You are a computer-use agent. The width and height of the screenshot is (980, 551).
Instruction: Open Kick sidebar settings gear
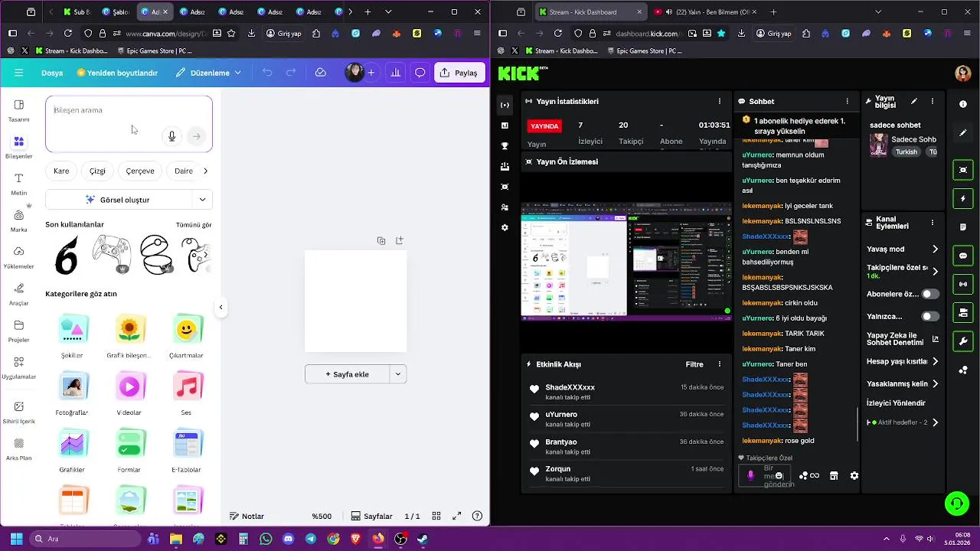[505, 228]
